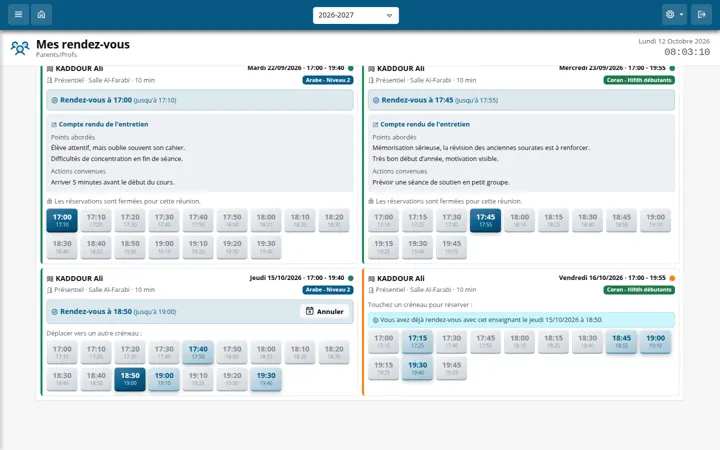Click the 18:20 slot on Mardi card
The height and width of the screenshot is (450, 720).
[334, 220]
